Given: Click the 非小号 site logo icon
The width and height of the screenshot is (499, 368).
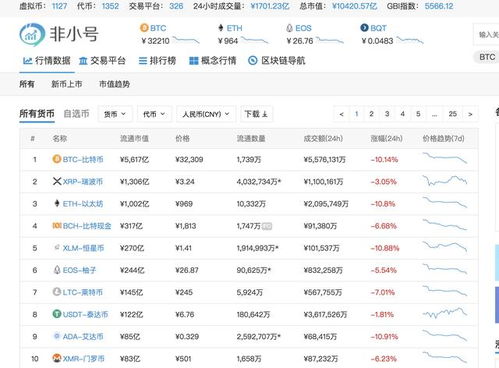Looking at the screenshot, I should point(32,35).
